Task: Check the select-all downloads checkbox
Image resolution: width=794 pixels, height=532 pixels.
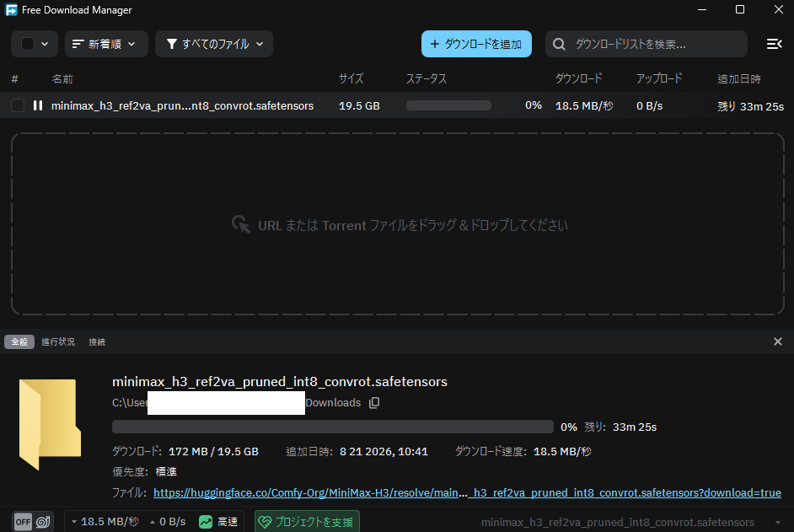Action: [x=28, y=44]
